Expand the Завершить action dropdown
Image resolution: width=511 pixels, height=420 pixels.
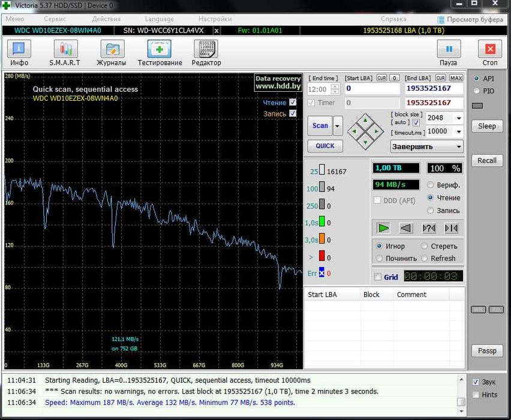458,146
